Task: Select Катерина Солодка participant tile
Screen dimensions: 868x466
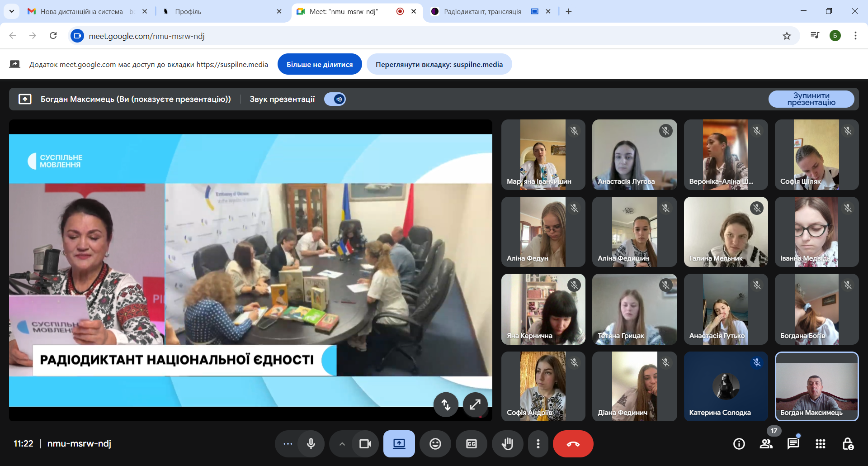Action: [726, 386]
